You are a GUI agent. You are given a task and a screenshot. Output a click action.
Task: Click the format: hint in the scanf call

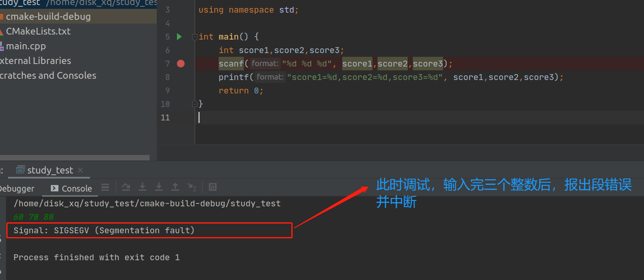[265, 64]
